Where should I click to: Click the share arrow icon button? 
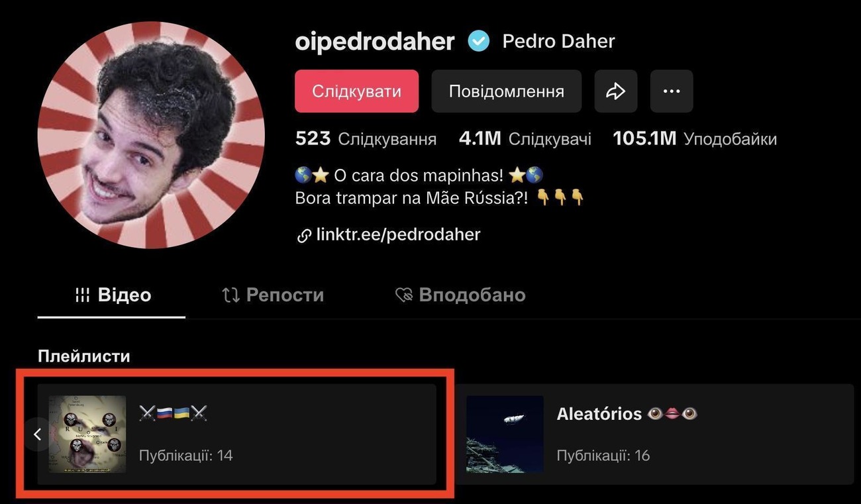tap(616, 91)
